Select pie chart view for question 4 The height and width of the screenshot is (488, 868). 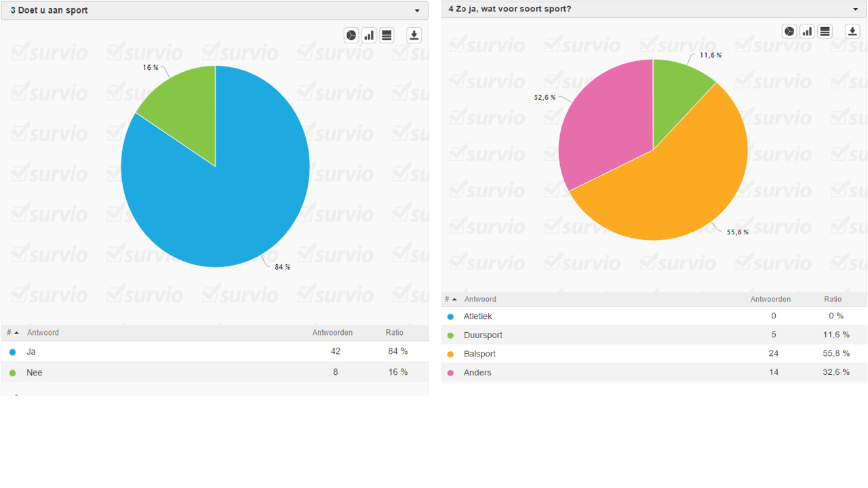pyautogui.click(x=789, y=31)
